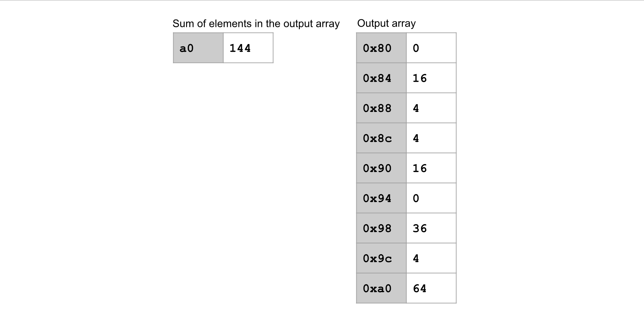Viewport: 644px width, 316px height.
Task: Click address cell 0xa0
Action: tap(381, 288)
